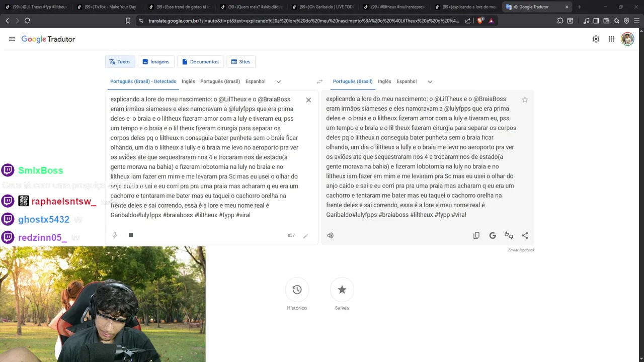This screenshot has width=644, height=362.
Task: Switch to Imagens translation mode
Action: 156,62
